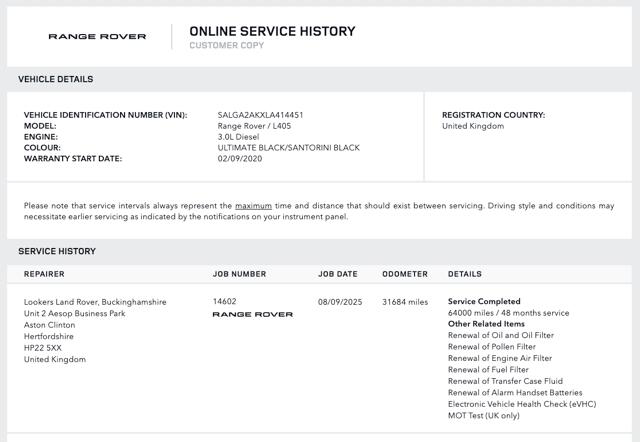Screen dimensions: 640x442
Task: Select warranty start date 02/09/2020
Action: click(240, 159)
